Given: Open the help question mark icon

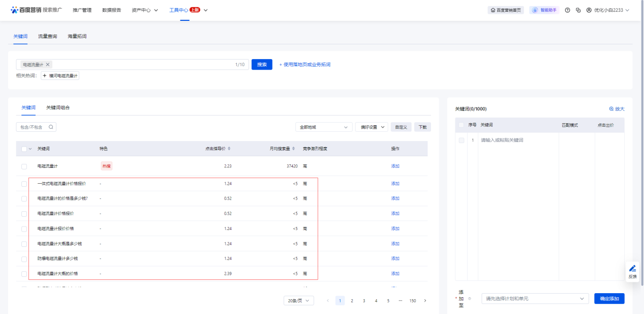Looking at the screenshot, I should (567, 10).
